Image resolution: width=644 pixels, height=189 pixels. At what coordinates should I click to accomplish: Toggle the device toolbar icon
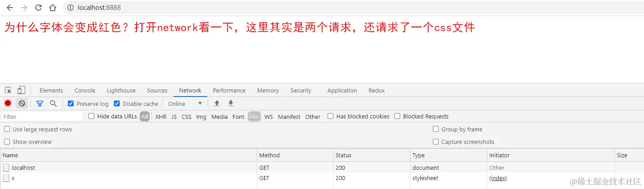click(x=21, y=90)
